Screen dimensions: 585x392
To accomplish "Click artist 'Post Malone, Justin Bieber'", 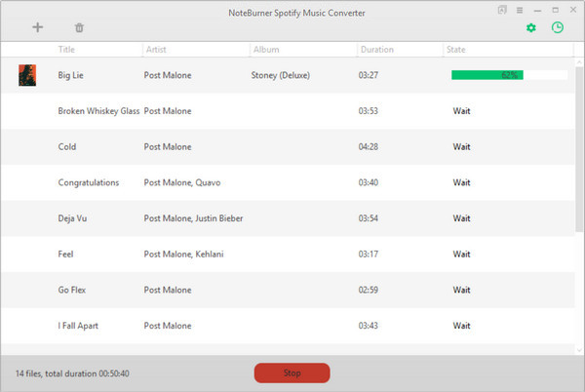I will pyautogui.click(x=193, y=218).
